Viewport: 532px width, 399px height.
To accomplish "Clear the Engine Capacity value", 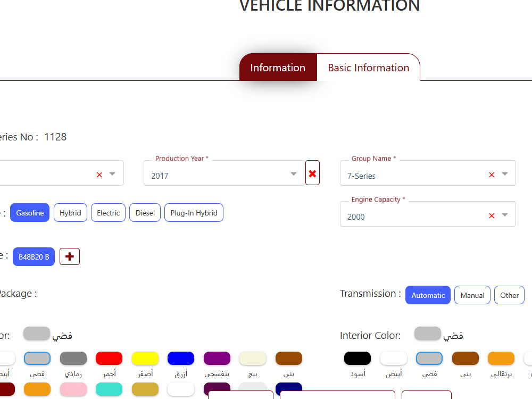I will pyautogui.click(x=491, y=216).
